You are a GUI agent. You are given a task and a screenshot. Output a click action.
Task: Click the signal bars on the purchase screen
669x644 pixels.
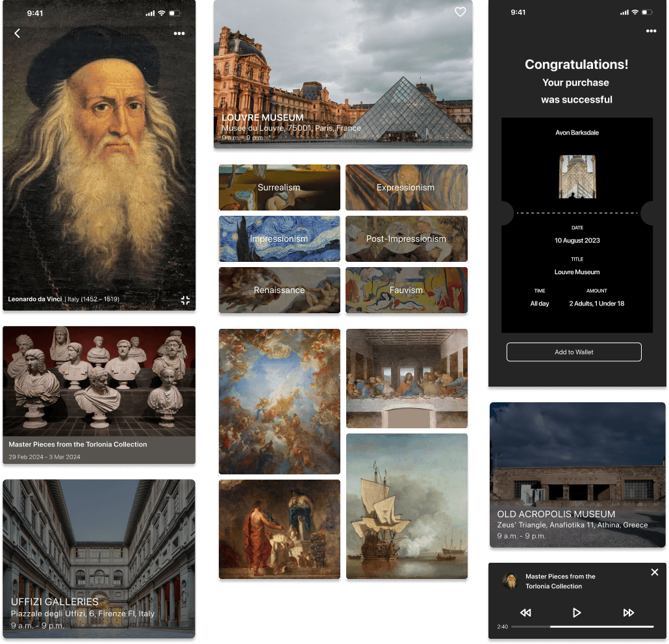(624, 12)
